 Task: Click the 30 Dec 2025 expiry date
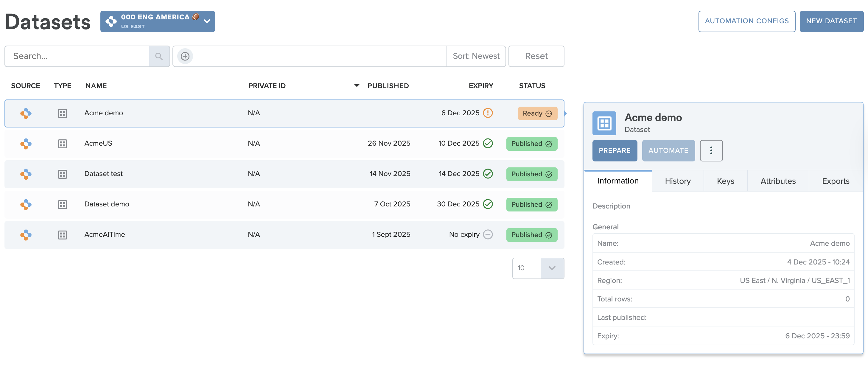(x=458, y=204)
